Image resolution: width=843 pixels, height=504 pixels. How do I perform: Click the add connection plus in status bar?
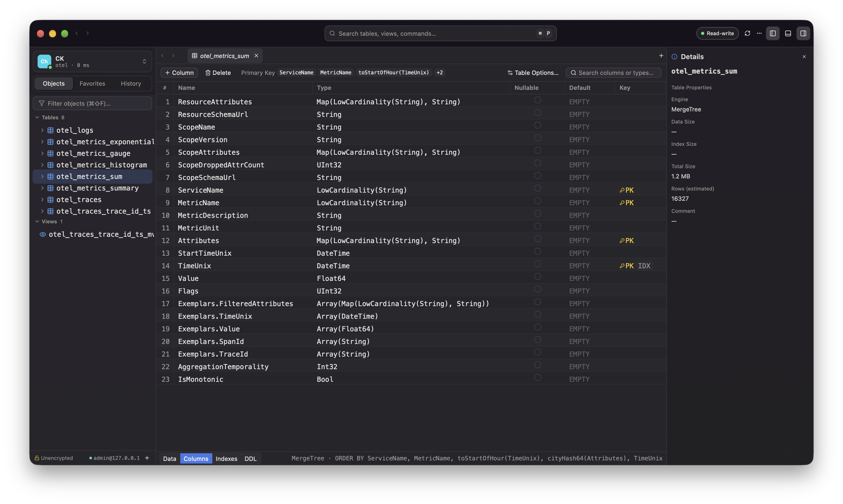[x=147, y=458]
